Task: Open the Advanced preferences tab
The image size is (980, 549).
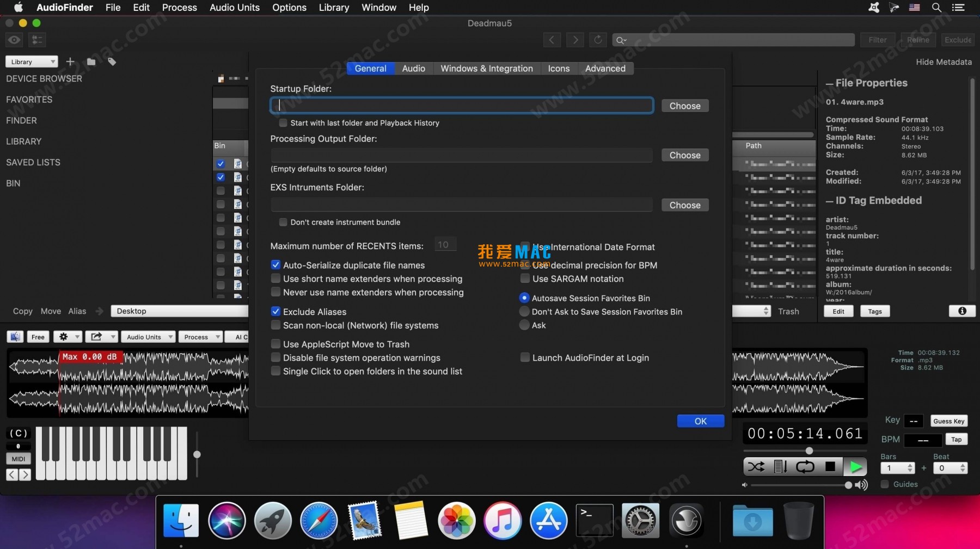Action: tap(605, 68)
